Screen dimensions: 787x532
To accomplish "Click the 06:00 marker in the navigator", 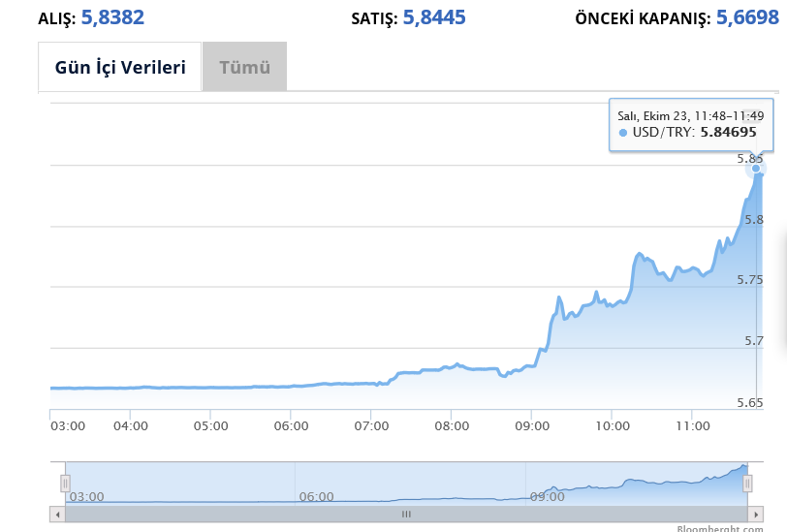I will [x=317, y=496].
